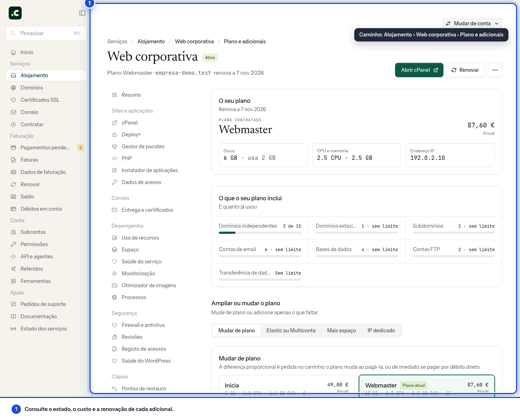Open Pontos de restauro under Cópias
Screen dimensions: 520x420
[144, 389]
